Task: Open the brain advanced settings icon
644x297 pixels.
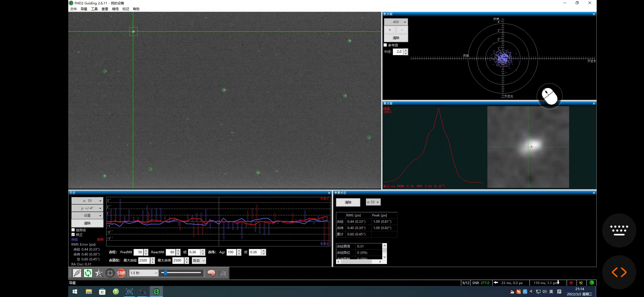Action: click(x=211, y=273)
